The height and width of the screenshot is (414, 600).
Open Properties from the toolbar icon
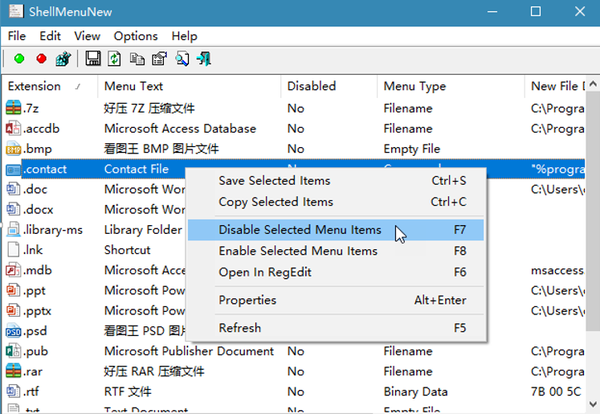click(159, 59)
